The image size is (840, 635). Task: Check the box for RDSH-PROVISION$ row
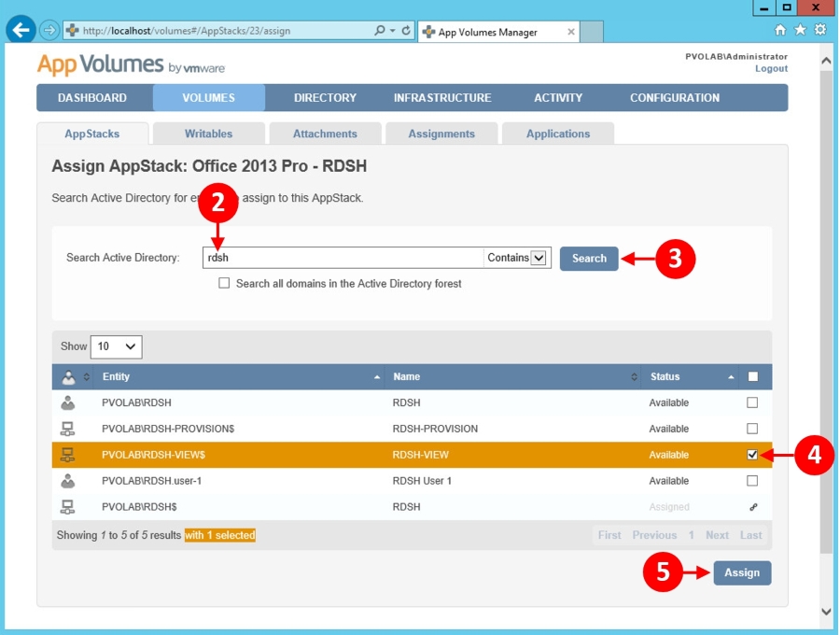[x=752, y=429]
